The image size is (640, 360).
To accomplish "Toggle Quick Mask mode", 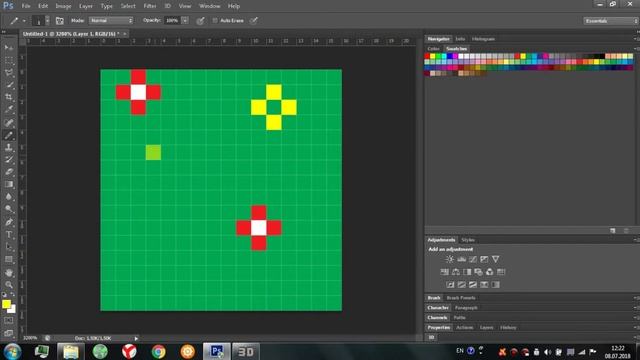I will 9,321.
